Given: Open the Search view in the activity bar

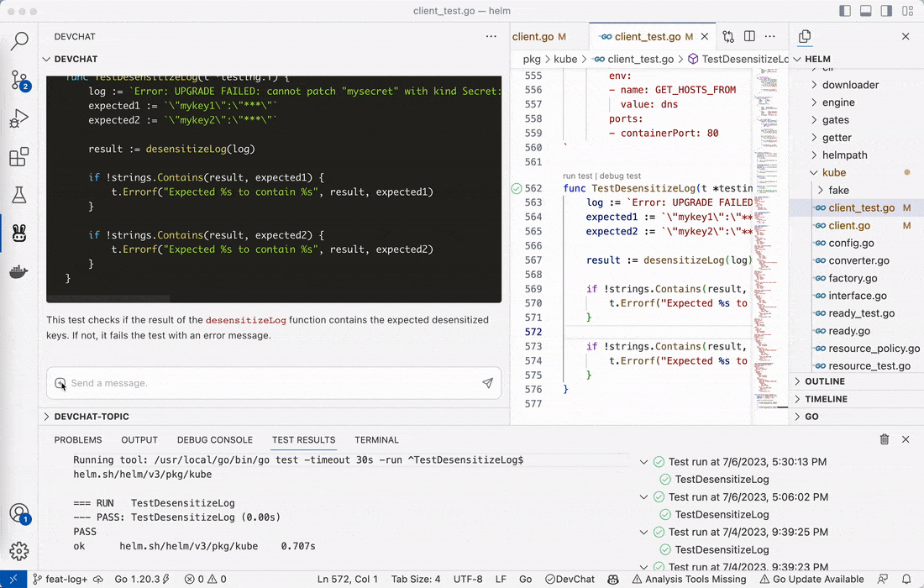Looking at the screenshot, I should pyautogui.click(x=19, y=41).
